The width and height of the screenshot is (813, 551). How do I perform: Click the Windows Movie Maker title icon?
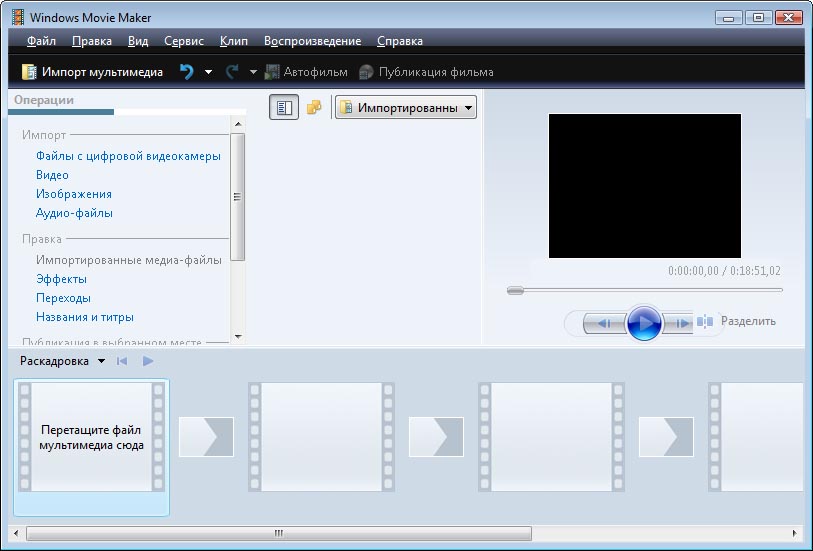[18, 18]
